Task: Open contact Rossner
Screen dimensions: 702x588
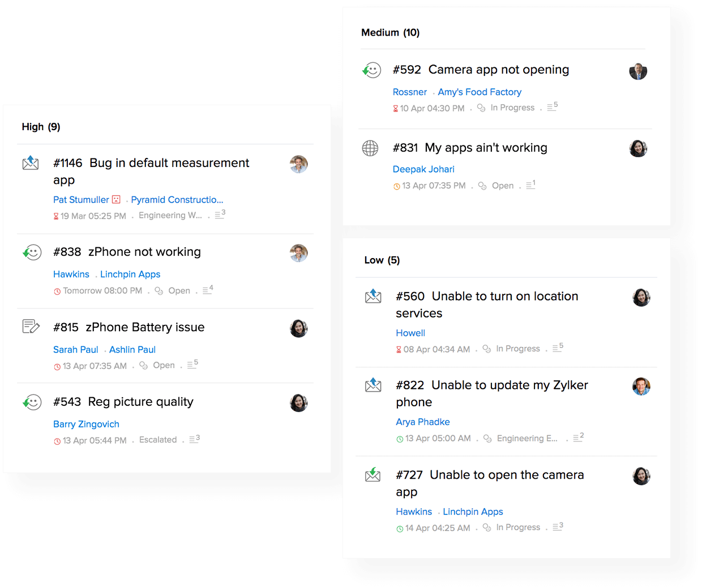Action: pos(410,92)
